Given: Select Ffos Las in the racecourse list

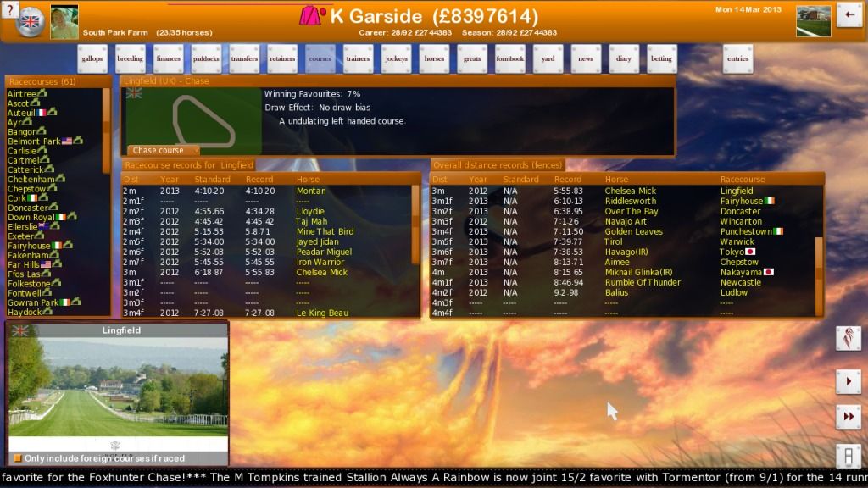Looking at the screenshot, I should point(24,274).
